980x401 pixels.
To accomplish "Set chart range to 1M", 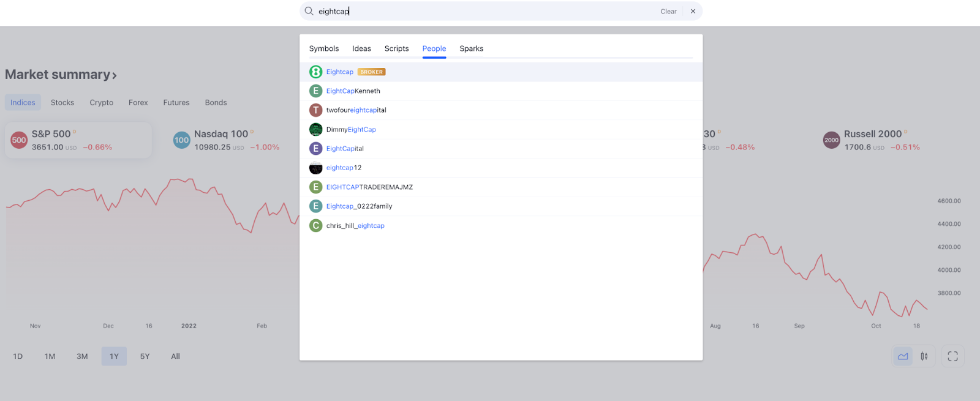I will pos(50,356).
